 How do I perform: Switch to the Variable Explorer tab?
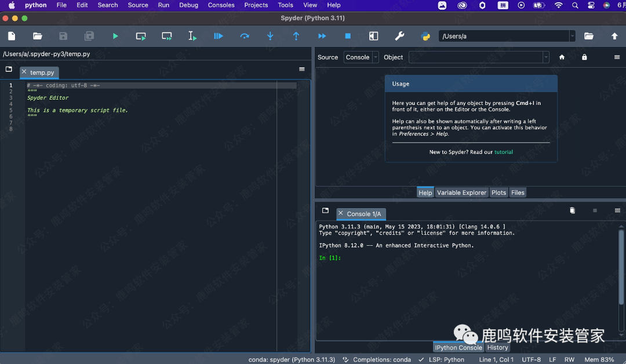(461, 192)
